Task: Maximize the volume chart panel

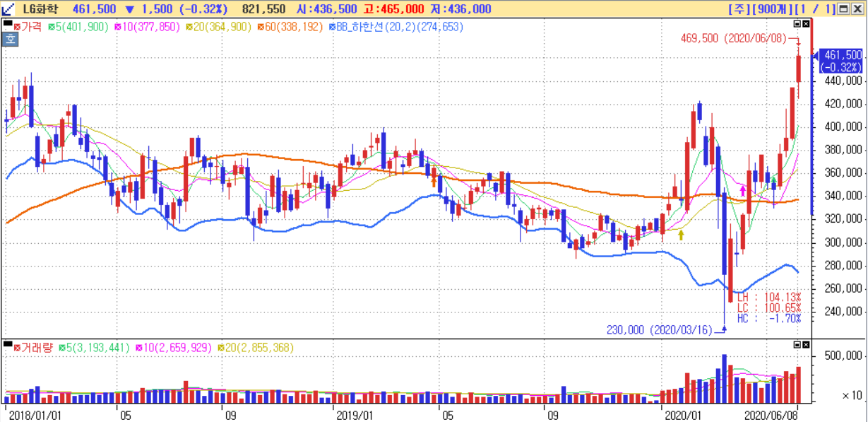Action: [x=797, y=344]
